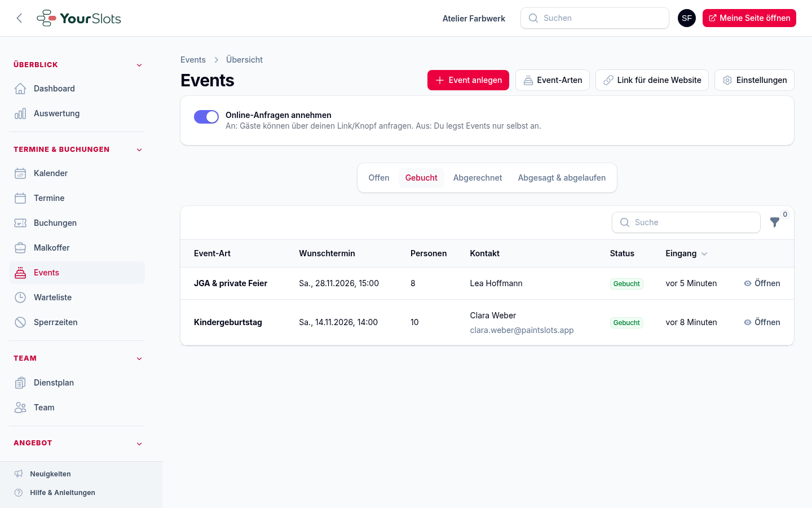Viewport: 812px width, 508px height.
Task: Click the Hilfe & Anleitungen link
Action: point(63,493)
